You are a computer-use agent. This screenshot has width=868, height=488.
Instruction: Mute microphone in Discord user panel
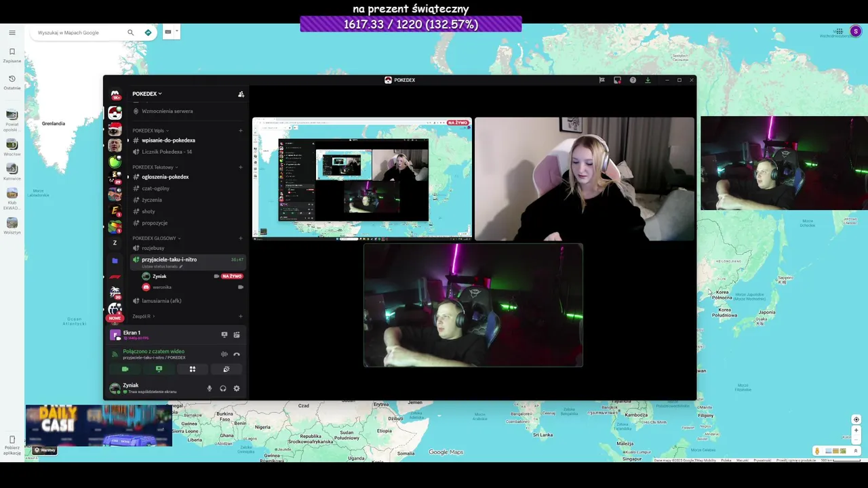209,388
